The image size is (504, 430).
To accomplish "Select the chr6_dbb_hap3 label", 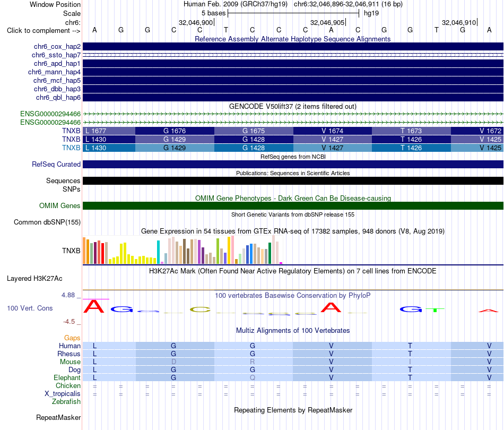I will click(57, 89).
